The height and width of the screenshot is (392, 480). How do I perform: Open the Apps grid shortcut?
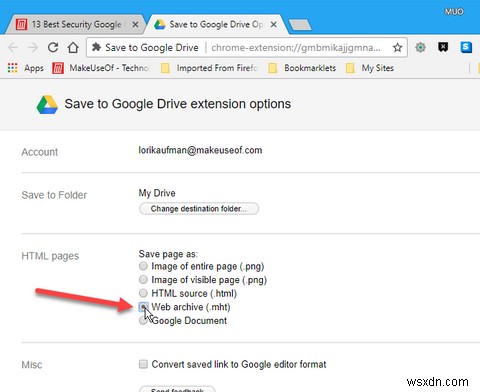[x=26, y=68]
